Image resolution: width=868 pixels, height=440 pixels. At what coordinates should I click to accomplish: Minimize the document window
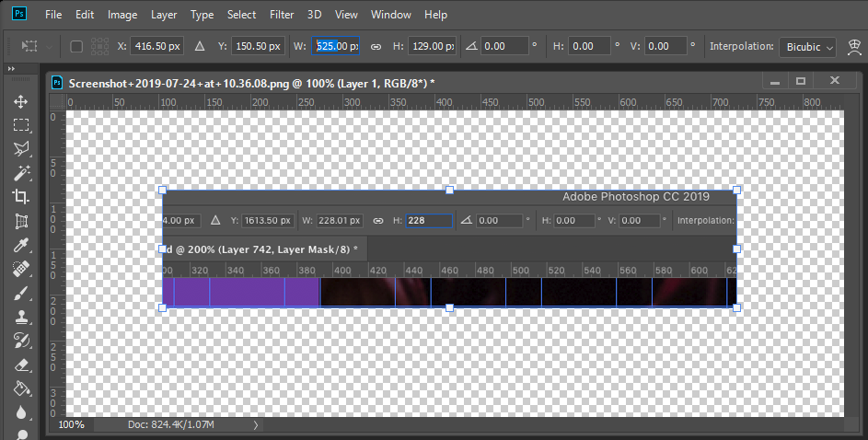point(775,81)
